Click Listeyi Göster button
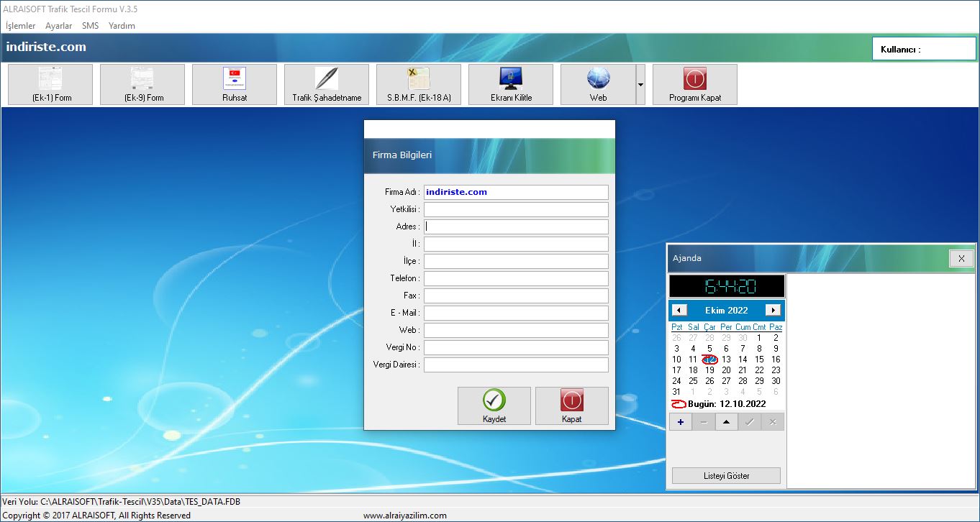Screen dimensions: 980x522 (x=726, y=475)
